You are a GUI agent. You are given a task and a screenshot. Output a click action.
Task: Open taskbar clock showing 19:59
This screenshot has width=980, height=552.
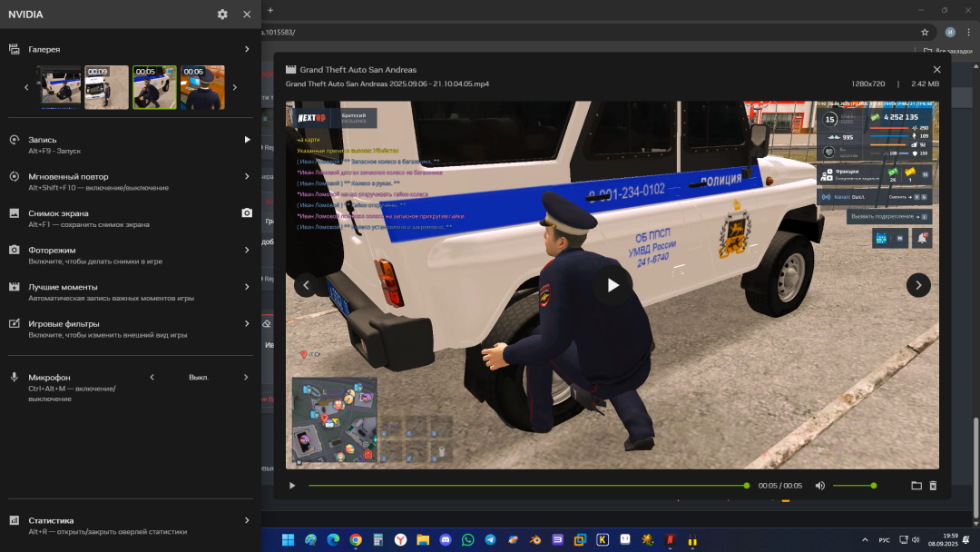[943, 539]
